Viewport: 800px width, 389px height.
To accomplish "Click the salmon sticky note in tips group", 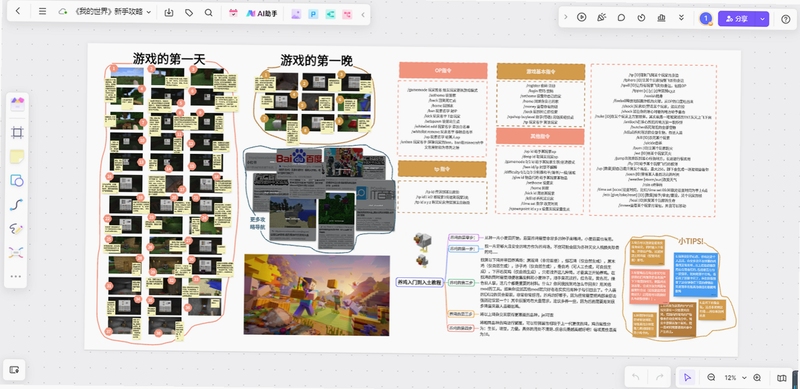I will (649, 286).
